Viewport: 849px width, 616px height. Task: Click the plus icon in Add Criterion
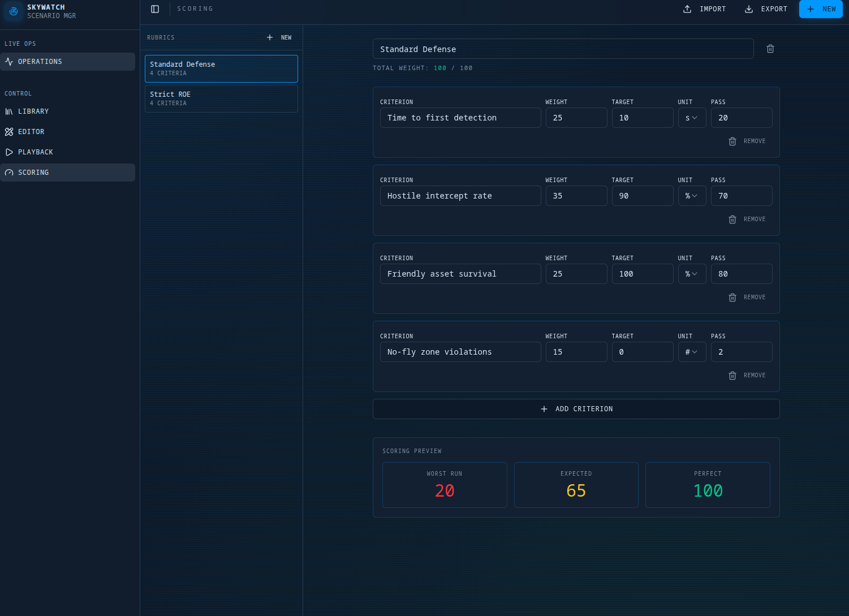point(544,409)
